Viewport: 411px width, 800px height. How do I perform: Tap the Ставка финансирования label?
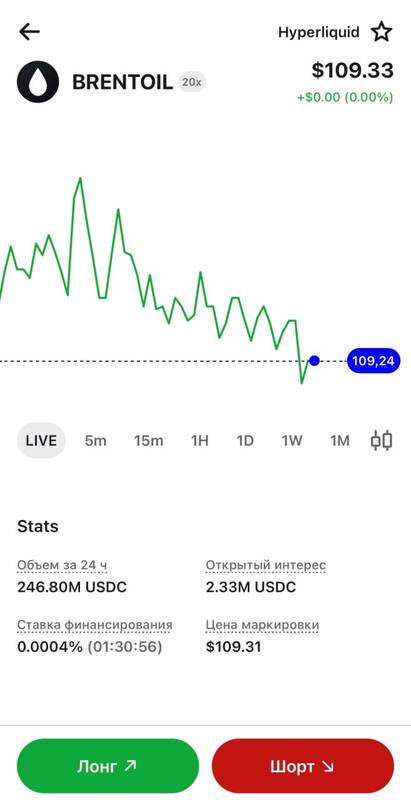tap(95, 625)
